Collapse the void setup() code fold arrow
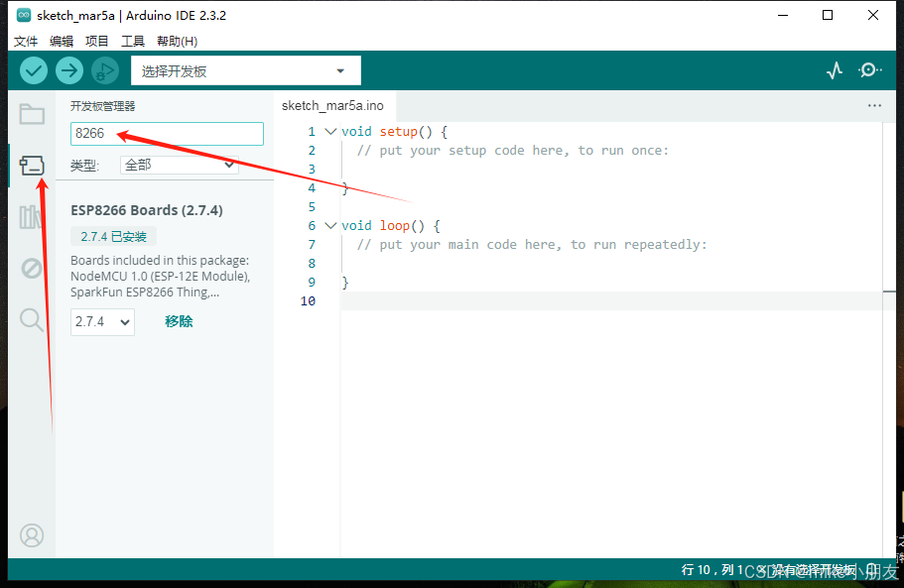The height and width of the screenshot is (588, 904). [x=330, y=131]
